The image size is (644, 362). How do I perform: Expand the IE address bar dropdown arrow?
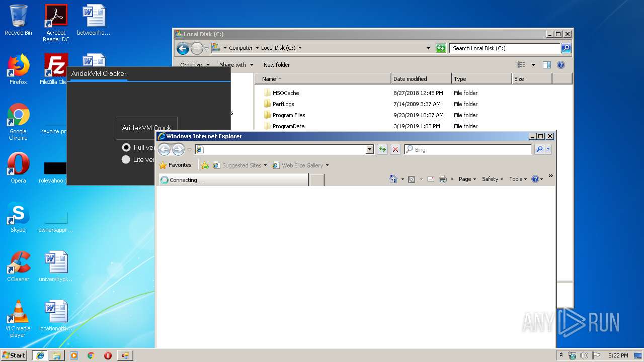point(370,149)
